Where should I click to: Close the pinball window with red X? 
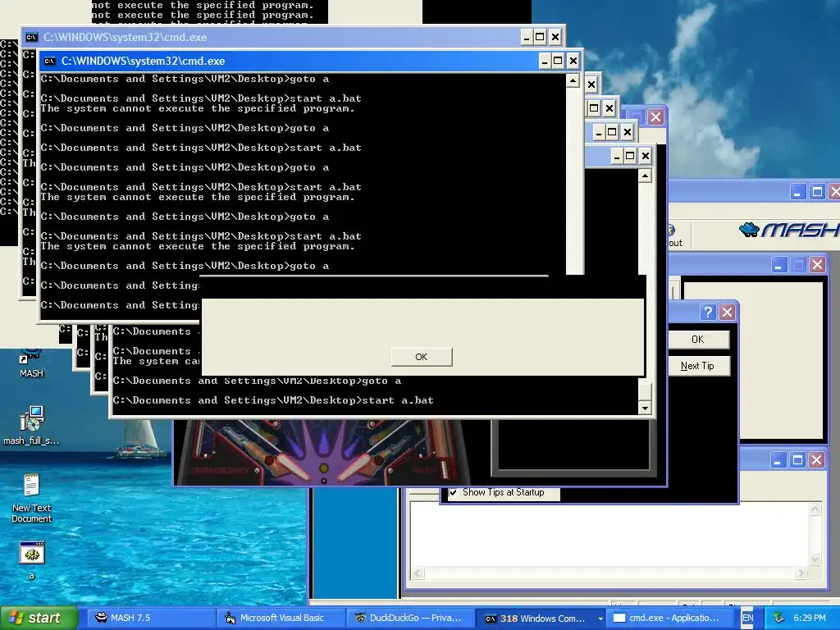click(655, 116)
